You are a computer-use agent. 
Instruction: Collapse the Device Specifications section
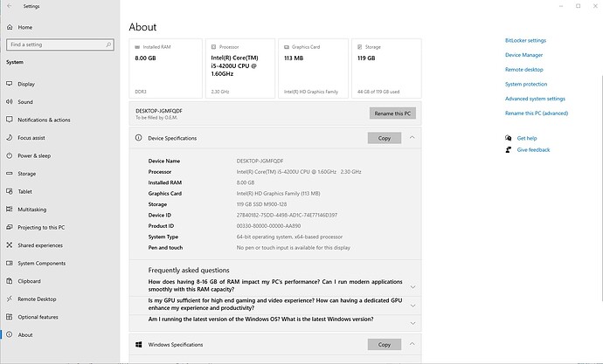pos(412,138)
